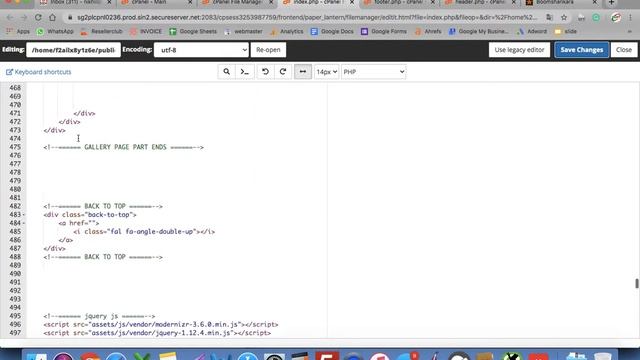Reload the current page
This screenshot has width=640, height=360.
coord(38,18)
